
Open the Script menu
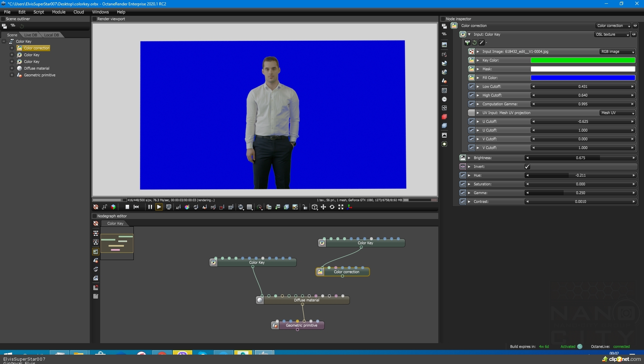pyautogui.click(x=39, y=12)
